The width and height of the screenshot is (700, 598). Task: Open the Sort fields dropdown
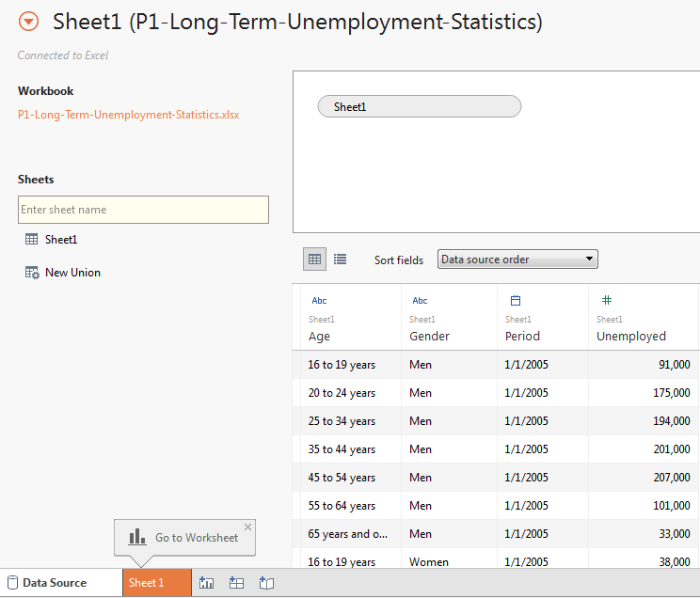tap(517, 260)
